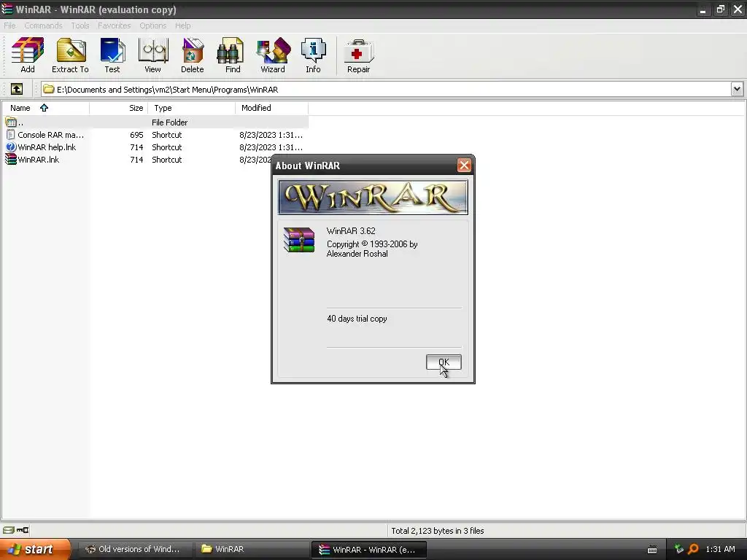The width and height of the screenshot is (747, 560).
Task: Click the File Folder type of '..' row
Action: click(x=169, y=122)
